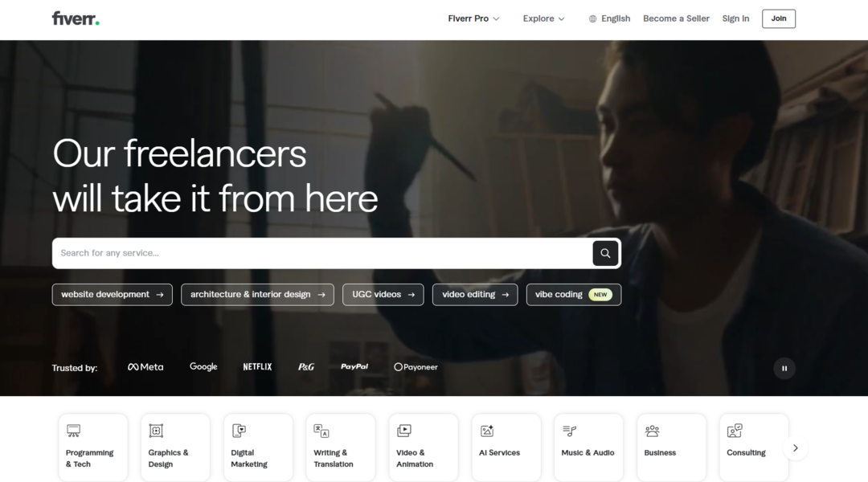The width and height of the screenshot is (868, 482).
Task: Click the PayPal logo
Action: click(x=354, y=366)
